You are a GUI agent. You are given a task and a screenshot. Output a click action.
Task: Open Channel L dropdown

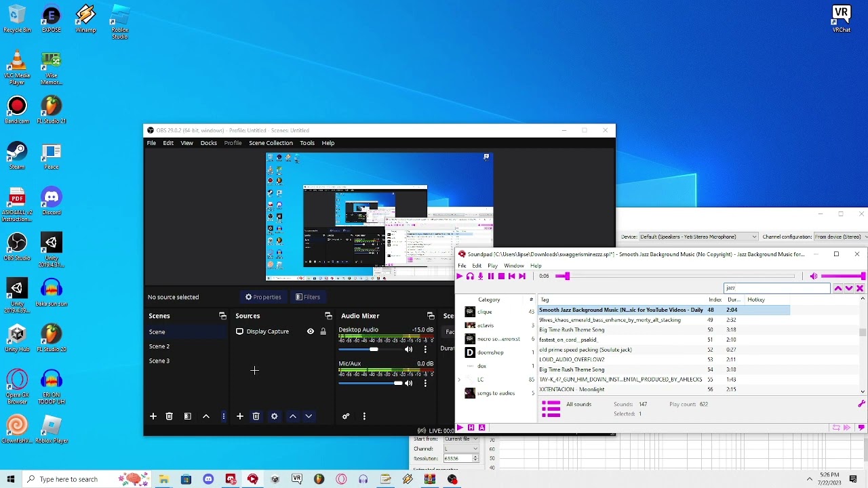461,449
